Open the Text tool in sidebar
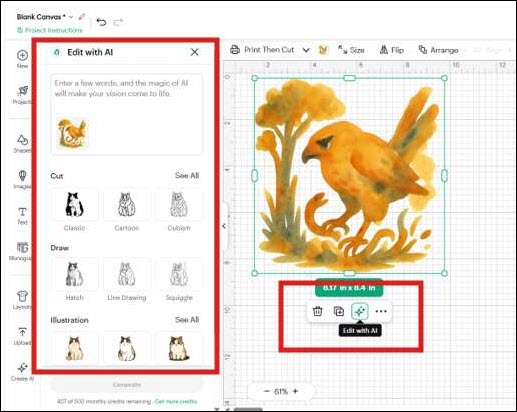Viewport: 517px width, 412px height. [x=22, y=215]
